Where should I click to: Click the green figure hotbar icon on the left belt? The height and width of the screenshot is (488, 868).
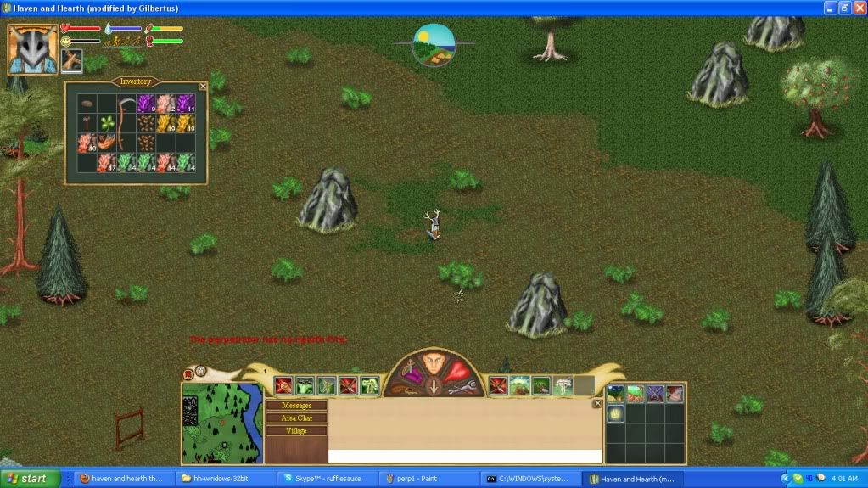[369, 385]
